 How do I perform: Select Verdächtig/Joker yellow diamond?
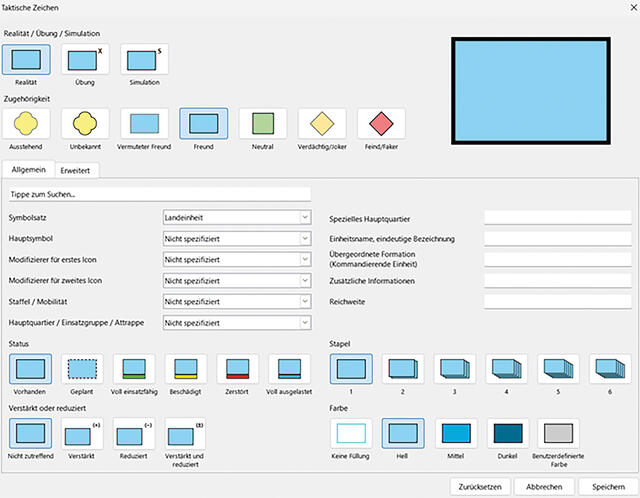(x=322, y=123)
